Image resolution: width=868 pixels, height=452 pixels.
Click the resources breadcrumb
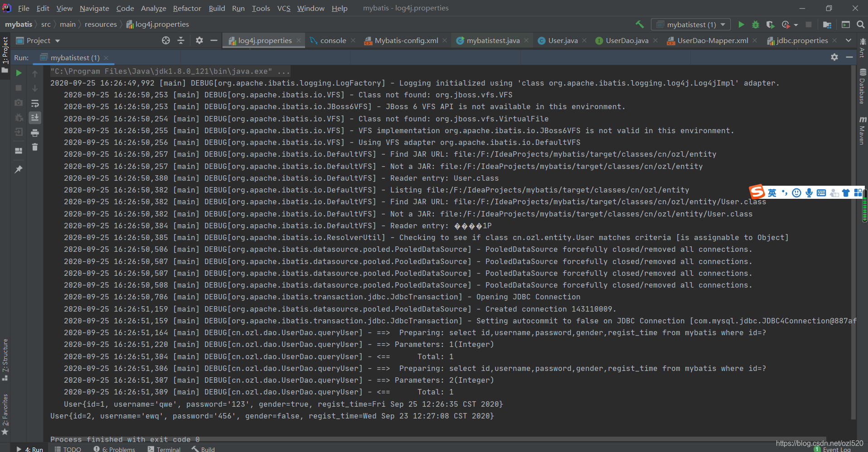tap(101, 24)
